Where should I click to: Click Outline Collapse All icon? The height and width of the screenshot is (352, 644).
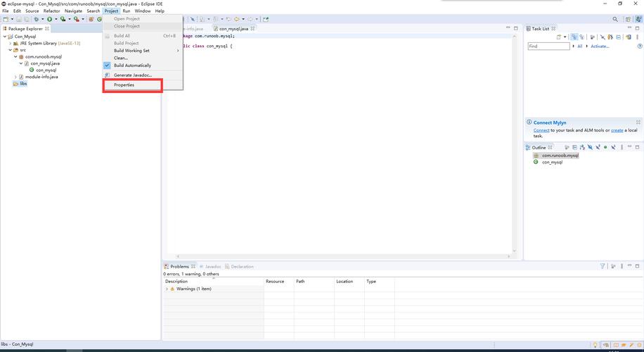[x=575, y=147]
